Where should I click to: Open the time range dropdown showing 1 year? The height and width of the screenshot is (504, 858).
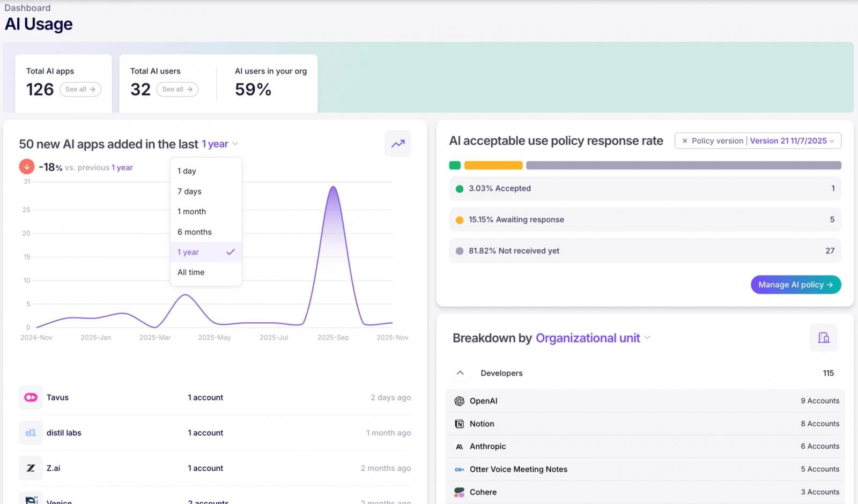219,144
